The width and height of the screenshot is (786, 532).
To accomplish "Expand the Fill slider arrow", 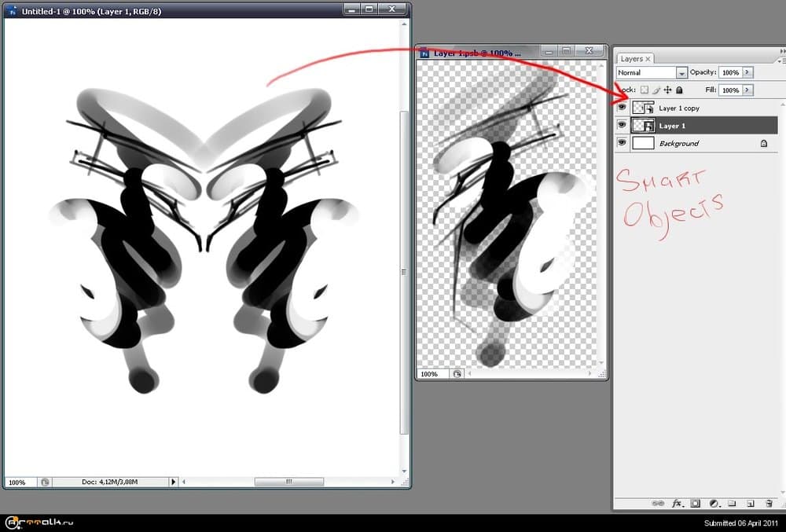I will tap(747, 90).
